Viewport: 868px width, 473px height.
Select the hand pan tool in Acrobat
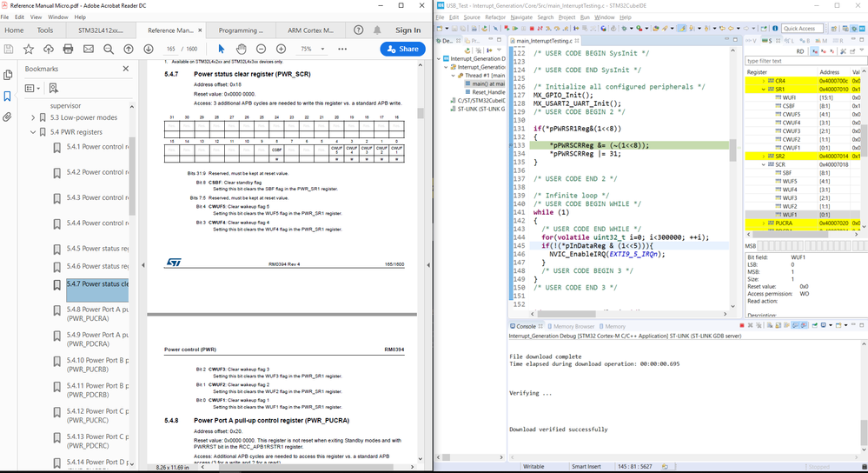[241, 50]
